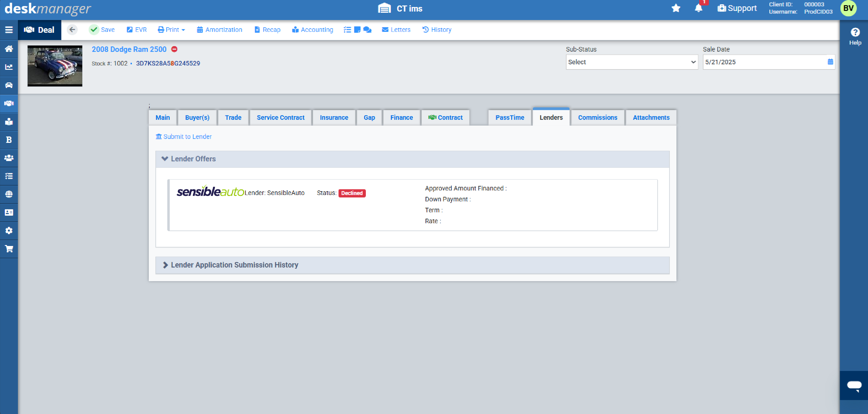Open the Print dropdown menu
Image resolution: width=868 pixels, height=414 pixels.
pos(172,30)
